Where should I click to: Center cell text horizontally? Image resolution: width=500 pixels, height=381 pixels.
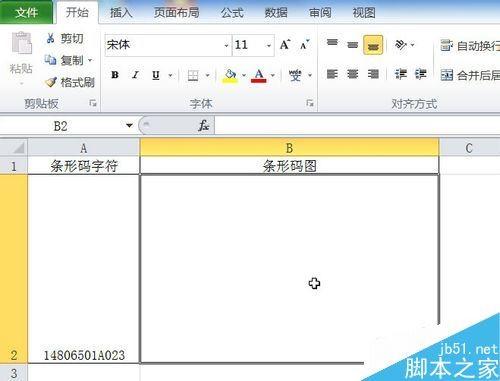352,74
